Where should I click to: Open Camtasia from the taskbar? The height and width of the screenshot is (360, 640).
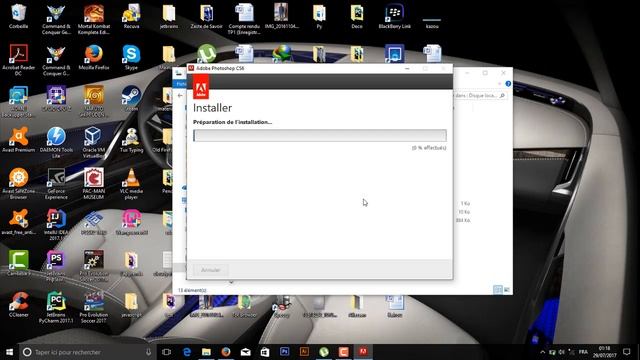pyautogui.click(x=343, y=352)
